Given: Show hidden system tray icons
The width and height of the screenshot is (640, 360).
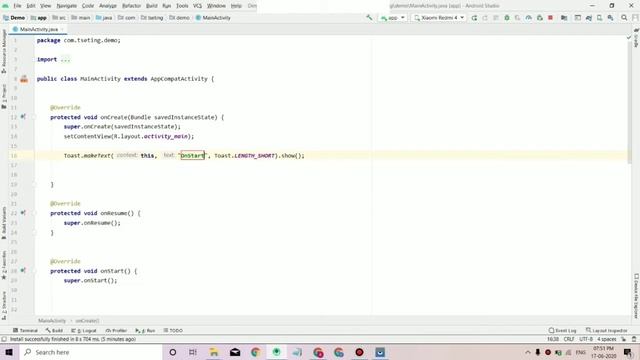Looking at the screenshot, I should click(528, 352).
